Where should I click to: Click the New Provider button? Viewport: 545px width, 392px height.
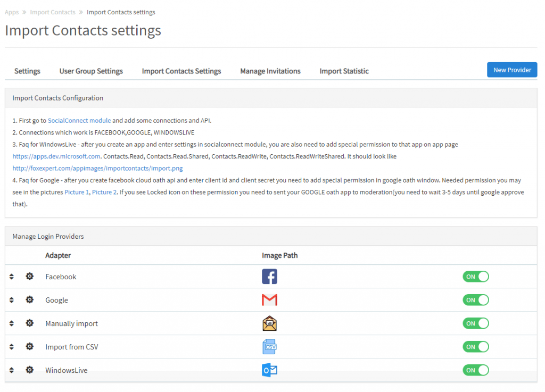(x=511, y=70)
